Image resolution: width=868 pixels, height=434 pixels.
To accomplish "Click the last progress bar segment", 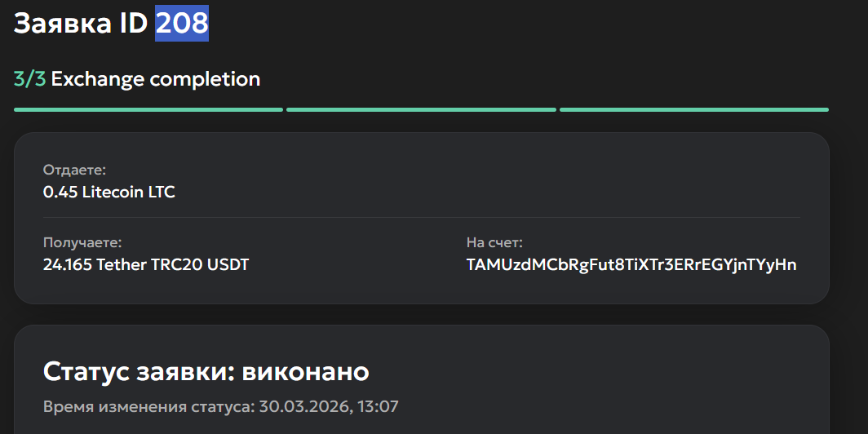I will (x=693, y=109).
